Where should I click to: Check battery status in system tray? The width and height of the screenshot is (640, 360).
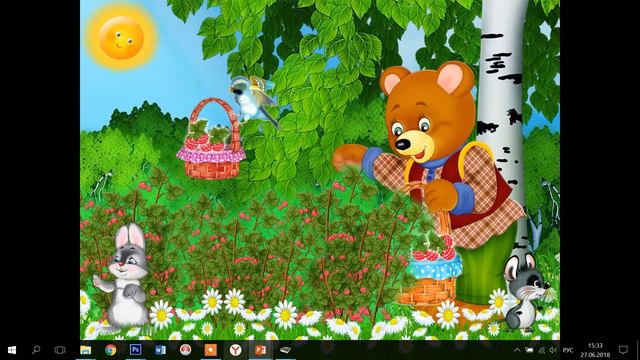tap(529, 350)
